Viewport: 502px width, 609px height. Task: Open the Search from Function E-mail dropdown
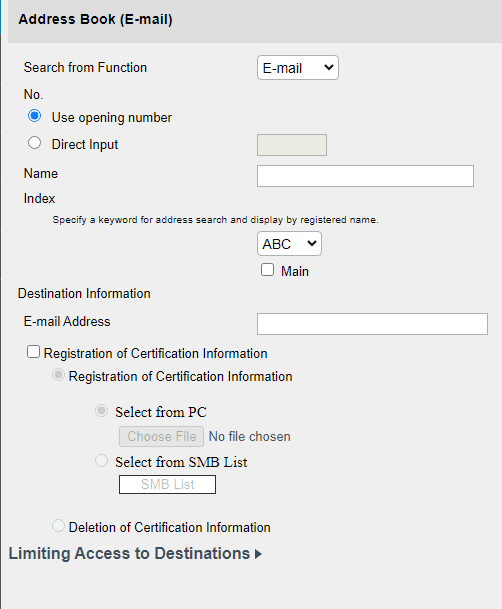click(297, 68)
